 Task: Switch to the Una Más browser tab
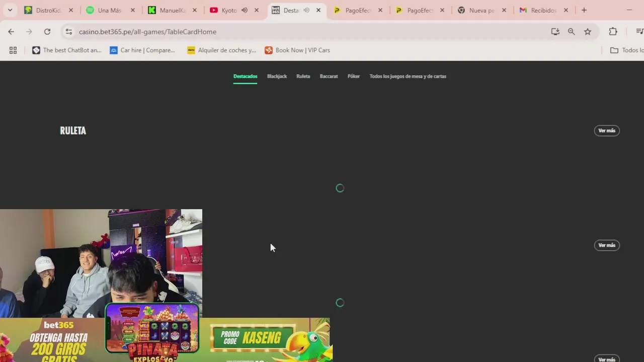click(x=110, y=10)
